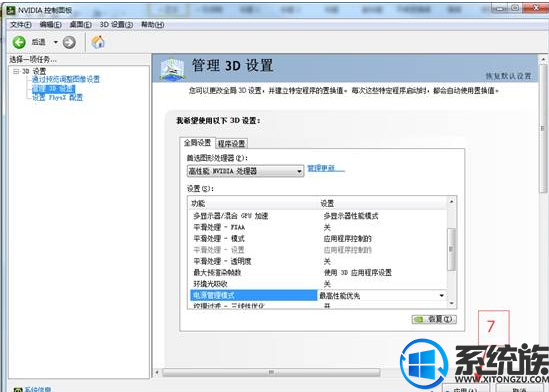Click the horizontal scrollbar thumb at bottom
Image resolution: width=549 pixels, height=392 pixels.
pyautogui.click(x=271, y=372)
